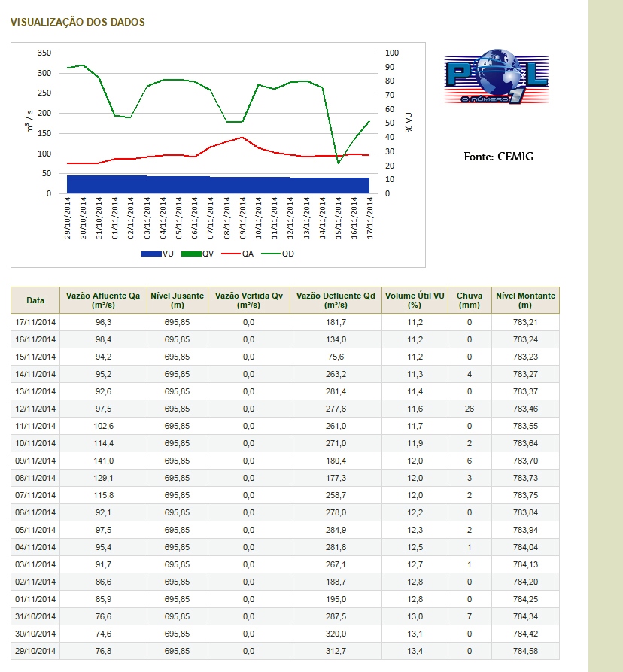Click the Nível Montante value 784,58
623x672 pixels.
coord(525,651)
